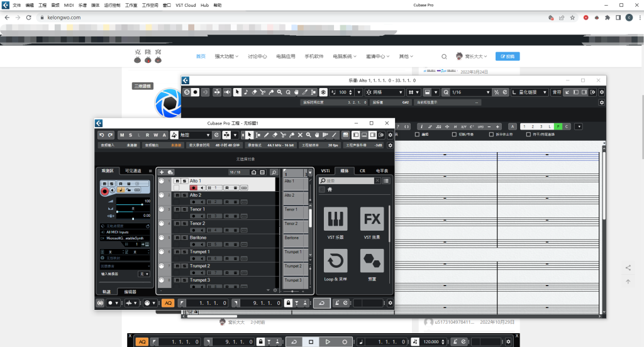Check the 拆分休止符 checkbox in score editor
The width and height of the screenshot is (644, 347).
[x=491, y=135]
